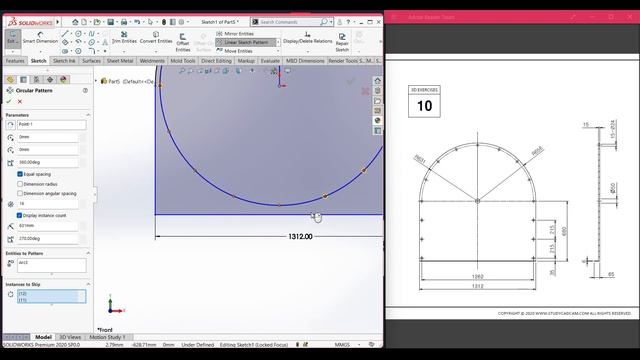
Task: Open the MMGS units menu in status bar
Action: [342, 345]
